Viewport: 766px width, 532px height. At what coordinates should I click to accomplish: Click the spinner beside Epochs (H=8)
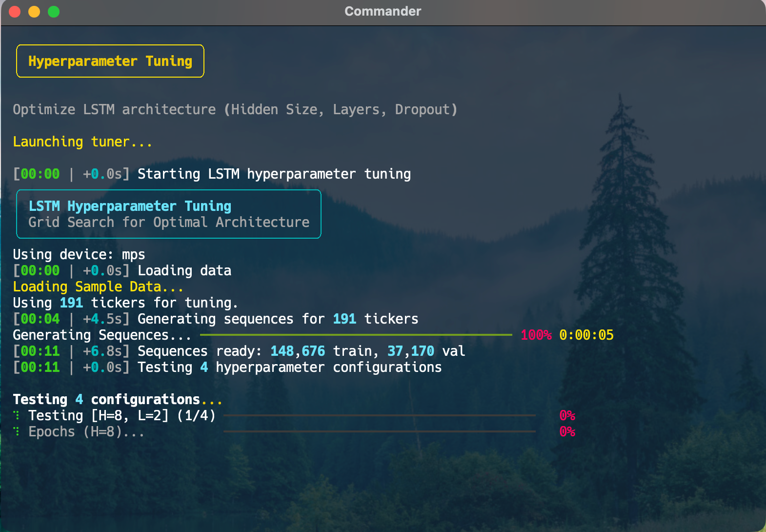click(x=17, y=431)
